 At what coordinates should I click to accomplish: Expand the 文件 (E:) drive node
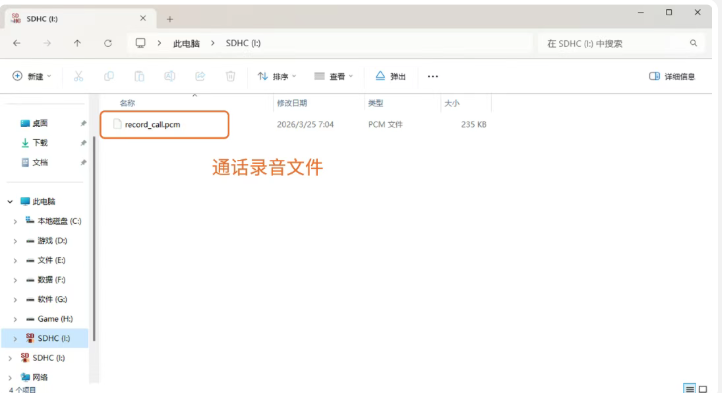click(15, 261)
